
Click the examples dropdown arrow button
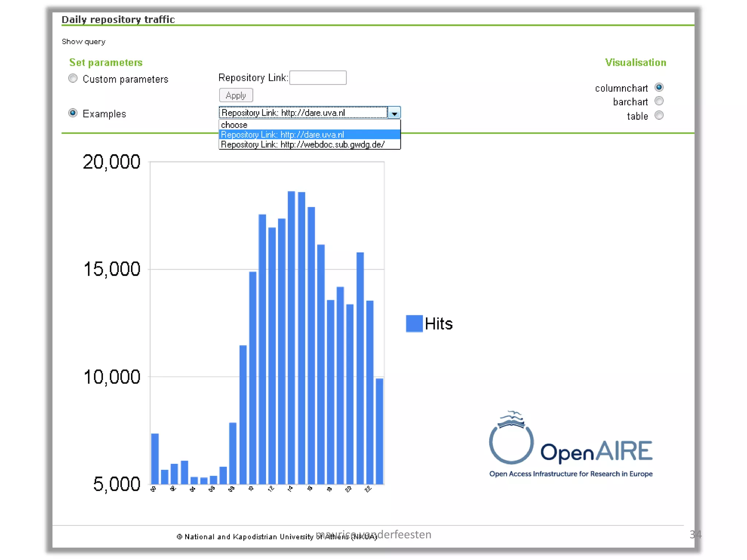[394, 113]
